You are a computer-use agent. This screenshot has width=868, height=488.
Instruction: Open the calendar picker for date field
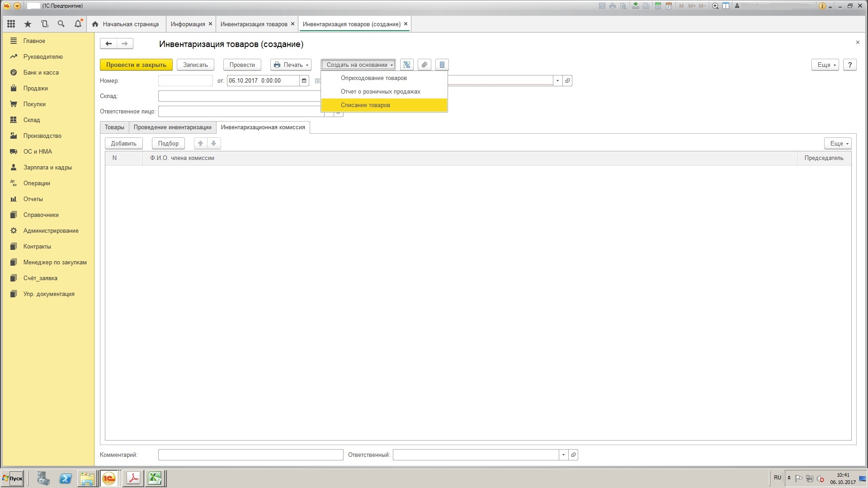coord(304,80)
